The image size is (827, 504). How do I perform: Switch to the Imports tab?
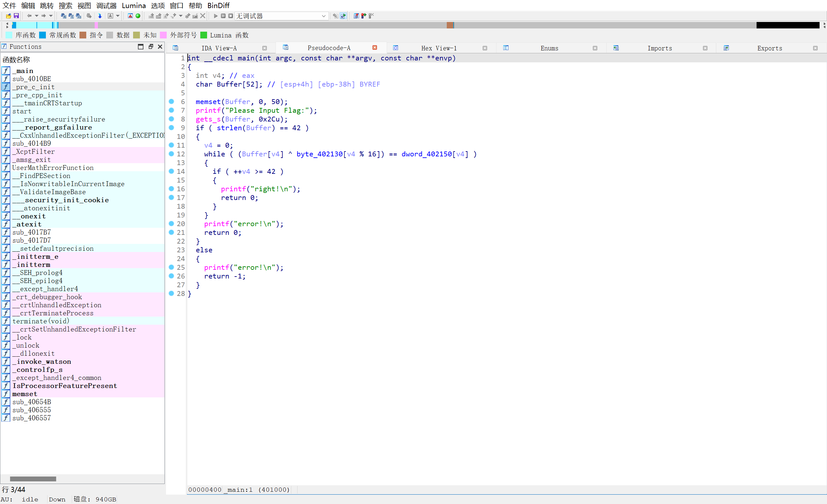660,48
